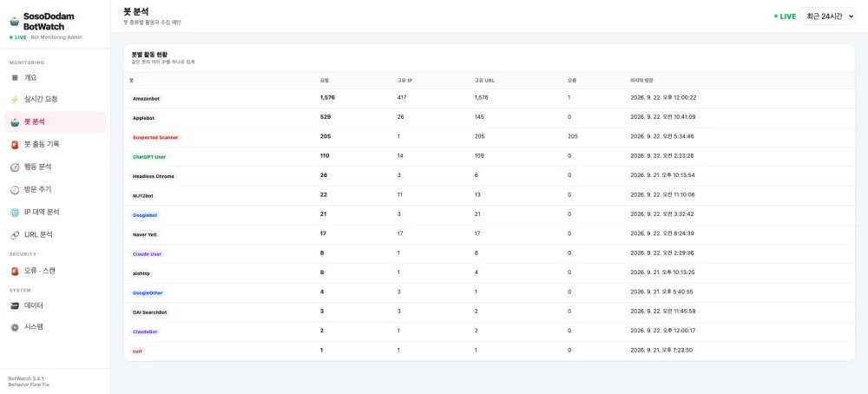Viewport: 868px width, 394px height.
Task: Click the curl red tag
Action: click(138, 351)
